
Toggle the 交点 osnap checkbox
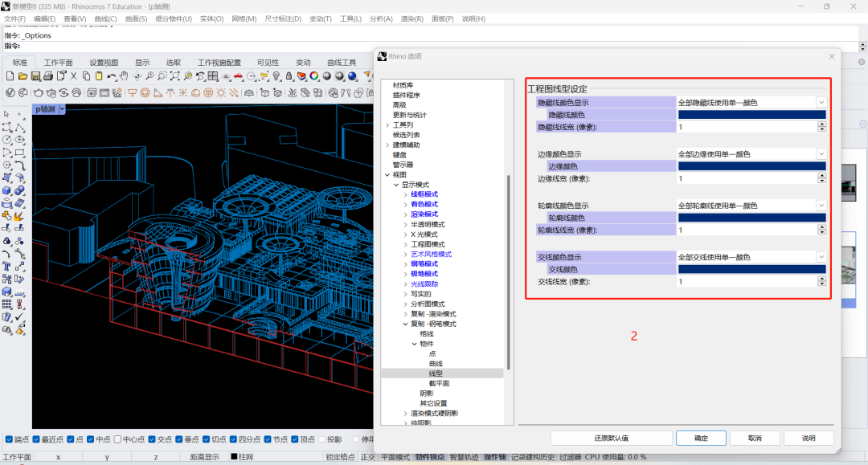pyautogui.click(x=152, y=439)
